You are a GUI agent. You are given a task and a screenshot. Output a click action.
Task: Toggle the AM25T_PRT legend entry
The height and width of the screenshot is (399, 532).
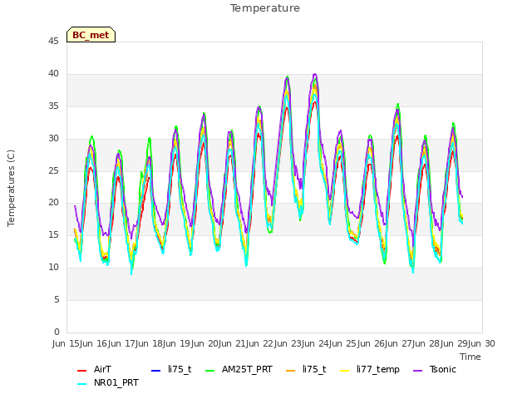point(247,369)
